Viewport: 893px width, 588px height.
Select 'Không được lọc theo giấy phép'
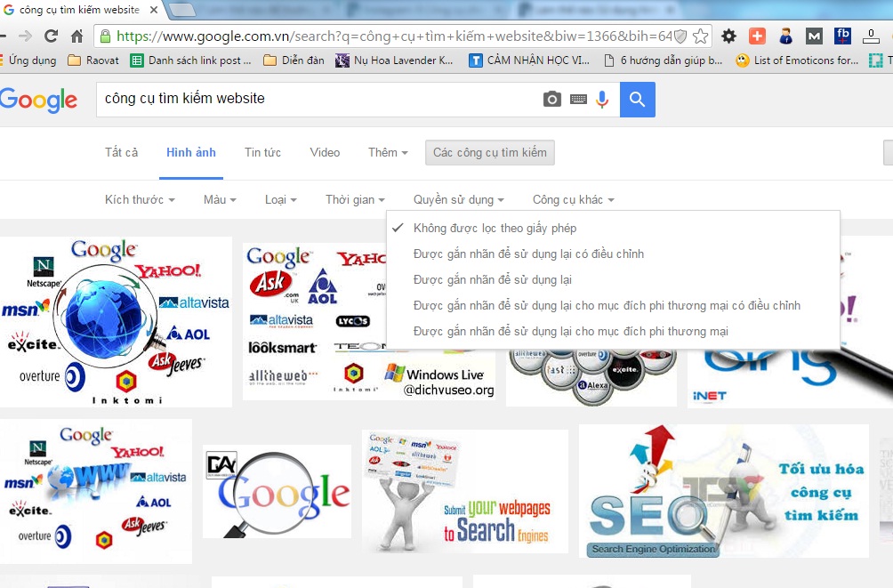(613, 229)
